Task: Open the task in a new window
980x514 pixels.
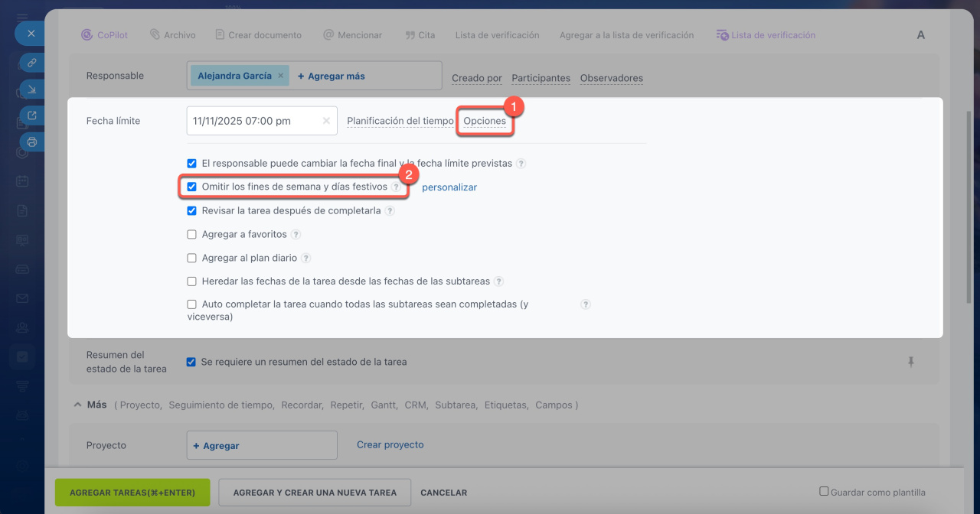Action: pyautogui.click(x=31, y=115)
